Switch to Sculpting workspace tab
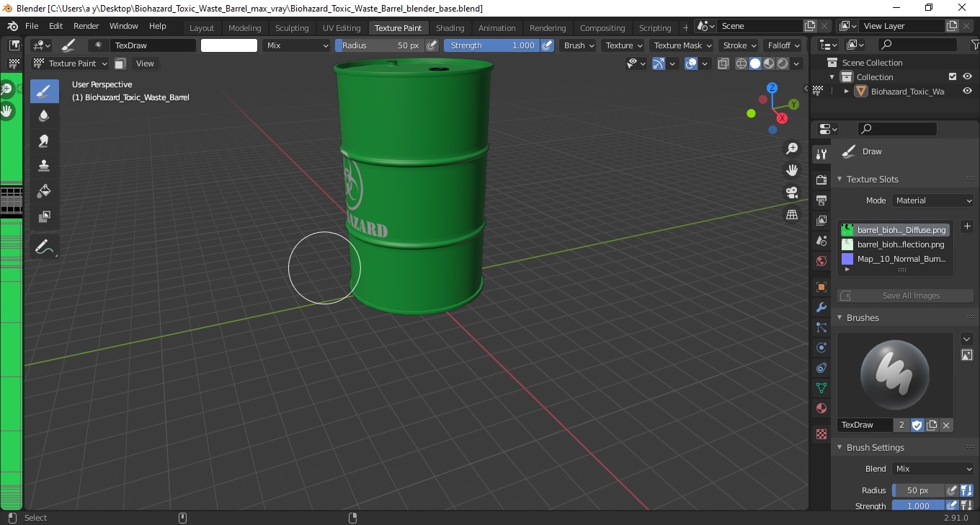Viewport: 980px width, 525px height. point(292,27)
